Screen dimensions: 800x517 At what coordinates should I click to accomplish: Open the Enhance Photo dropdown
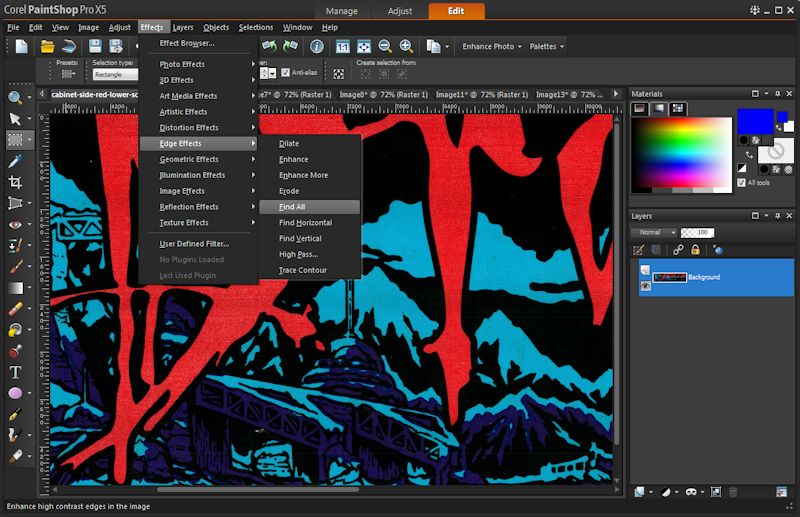click(x=491, y=46)
